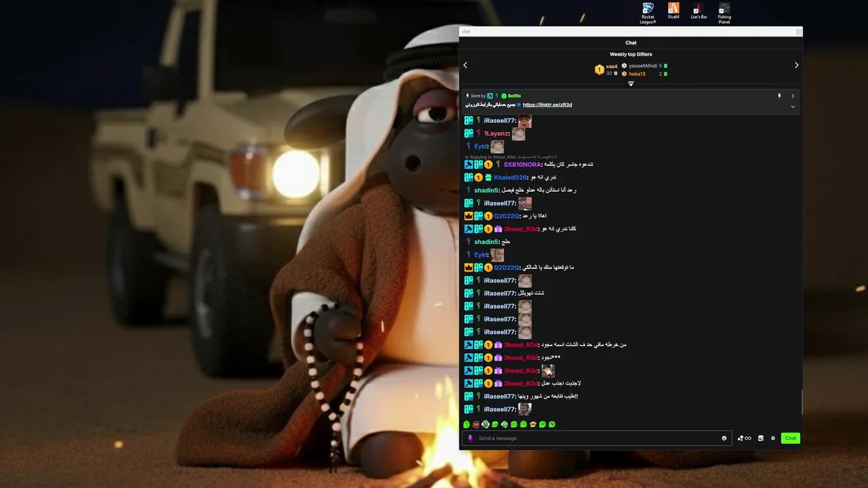The height and width of the screenshot is (488, 868).
Task: Select fourth quick emote
Action: 495,424
